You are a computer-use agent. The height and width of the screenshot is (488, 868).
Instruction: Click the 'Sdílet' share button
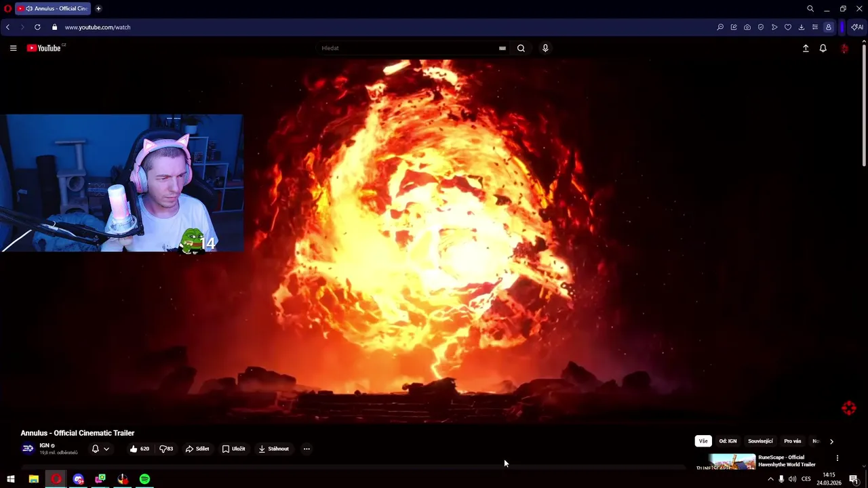(x=197, y=449)
